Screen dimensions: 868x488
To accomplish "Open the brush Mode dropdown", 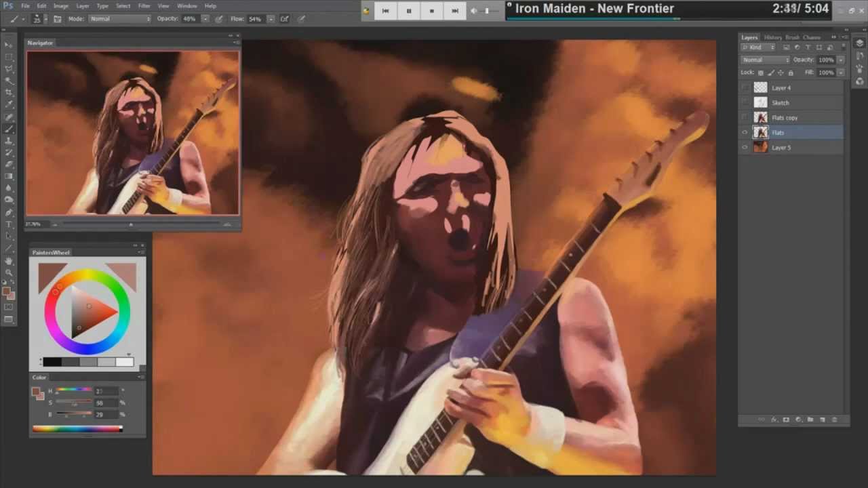I will [x=120, y=19].
